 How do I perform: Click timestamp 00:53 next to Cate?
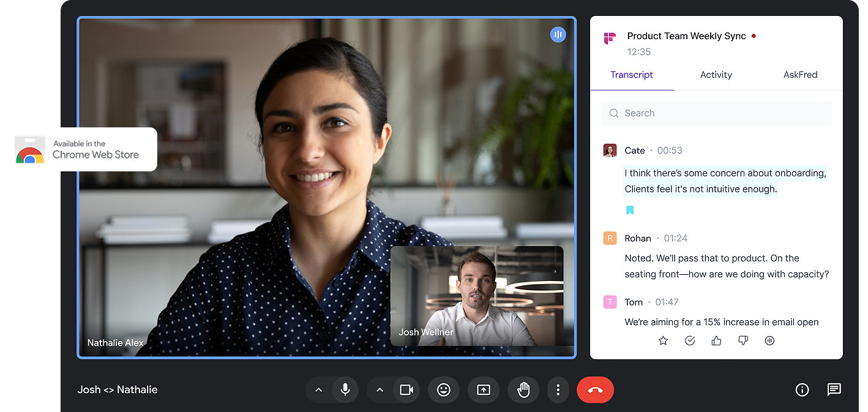[670, 151]
